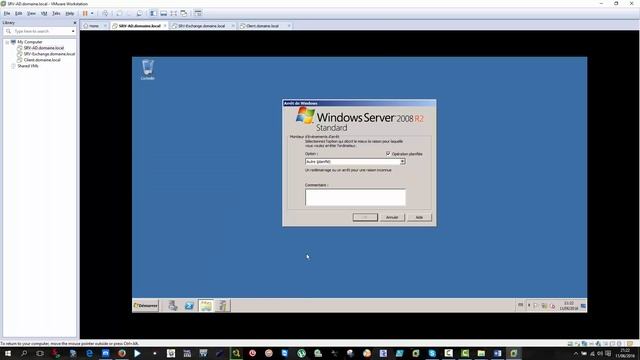640x360 pixels.
Task: Open the Corbeille recycle bin icon
Action: [147, 70]
